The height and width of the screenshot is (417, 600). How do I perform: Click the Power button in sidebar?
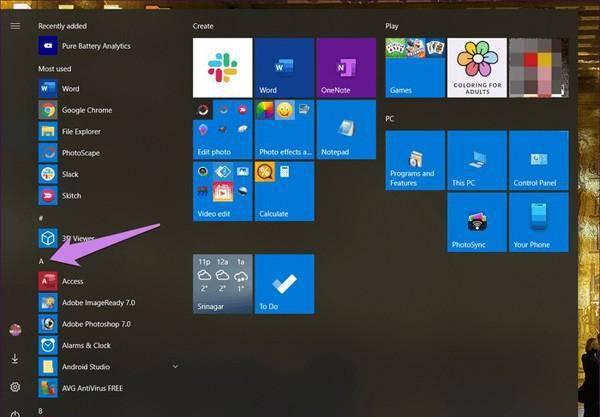click(x=15, y=414)
